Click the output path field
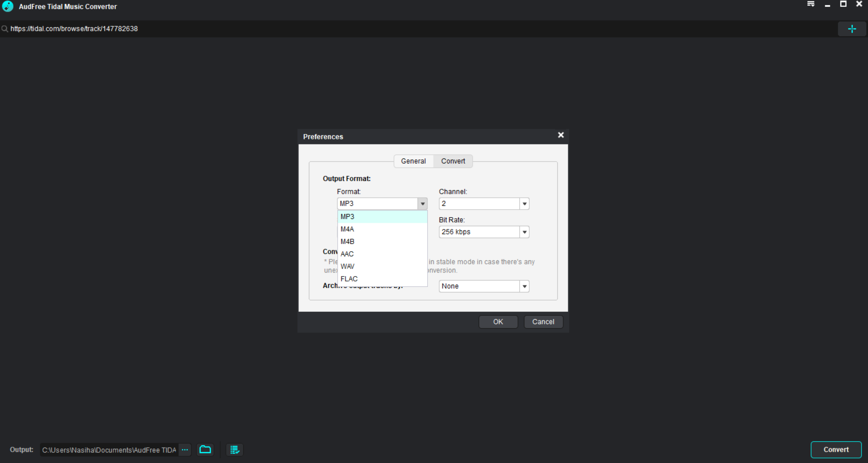Image resolution: width=868 pixels, height=463 pixels. (109, 450)
